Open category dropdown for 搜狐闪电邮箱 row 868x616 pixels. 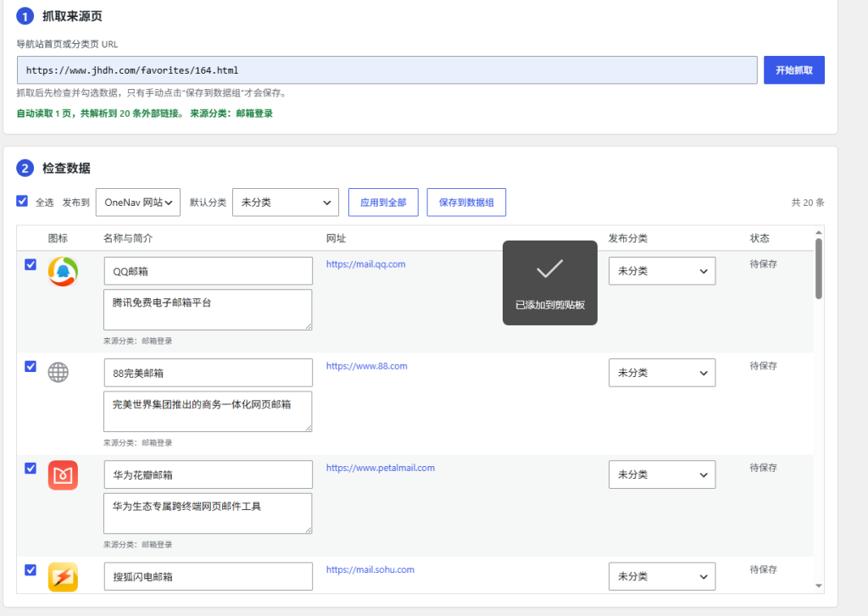(x=662, y=577)
